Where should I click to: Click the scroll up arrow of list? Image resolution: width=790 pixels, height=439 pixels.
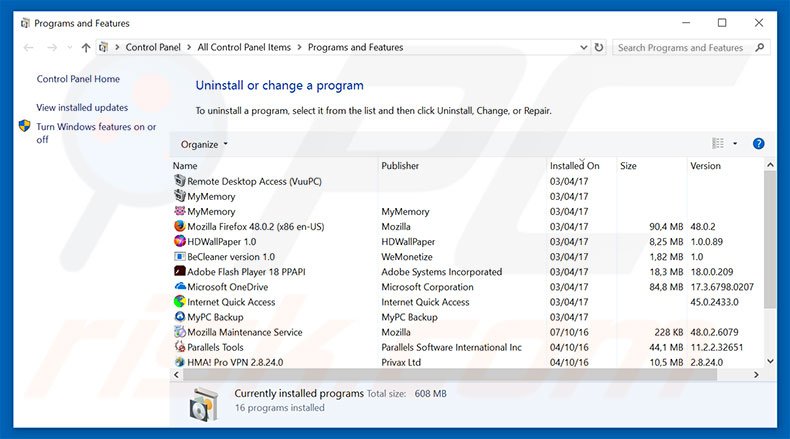tap(770, 165)
